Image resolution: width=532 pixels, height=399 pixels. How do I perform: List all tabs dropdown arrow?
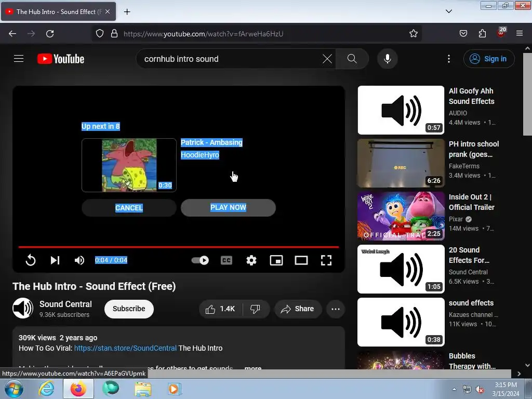pyautogui.click(x=448, y=11)
